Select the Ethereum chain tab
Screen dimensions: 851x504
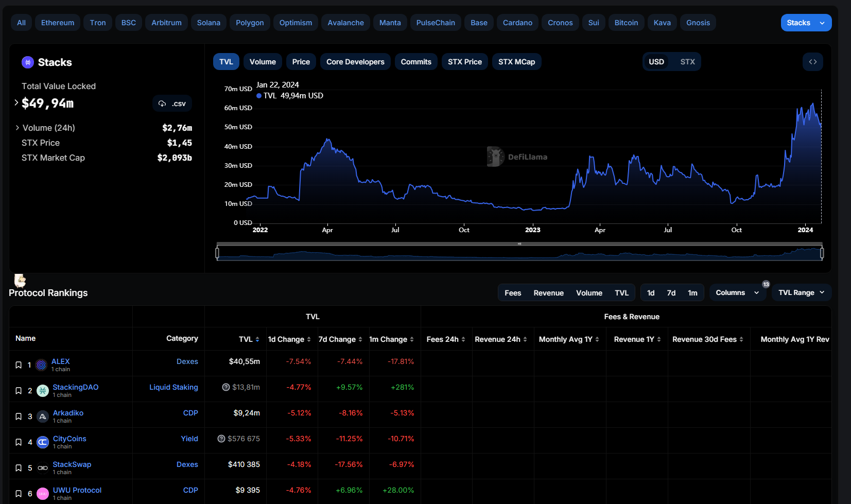point(58,23)
